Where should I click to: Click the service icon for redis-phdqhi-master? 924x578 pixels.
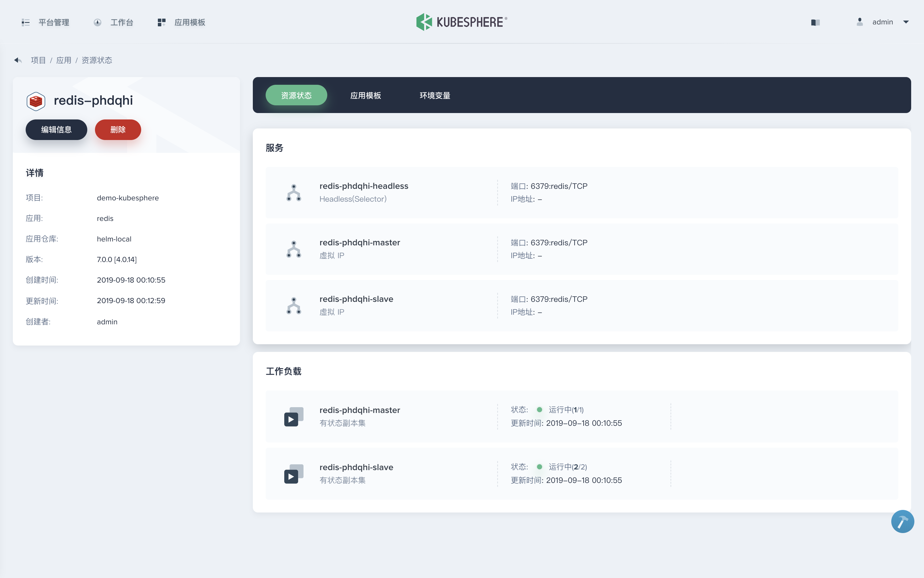[294, 249]
